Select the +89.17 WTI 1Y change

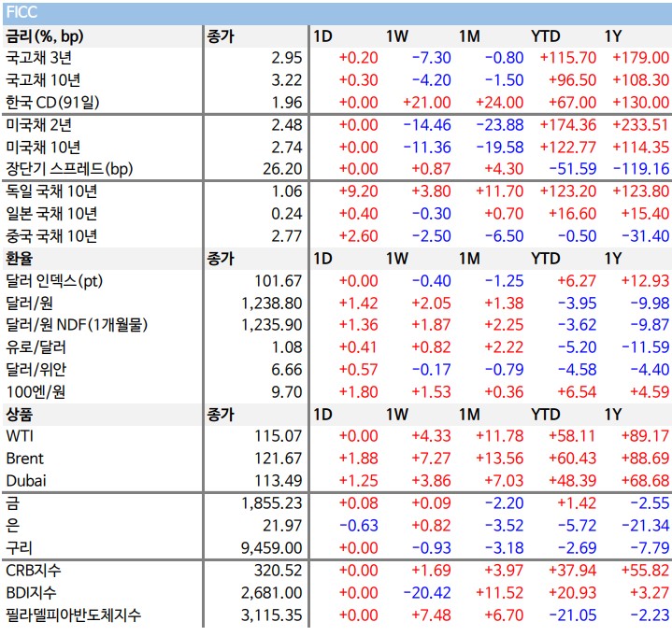(x=646, y=436)
